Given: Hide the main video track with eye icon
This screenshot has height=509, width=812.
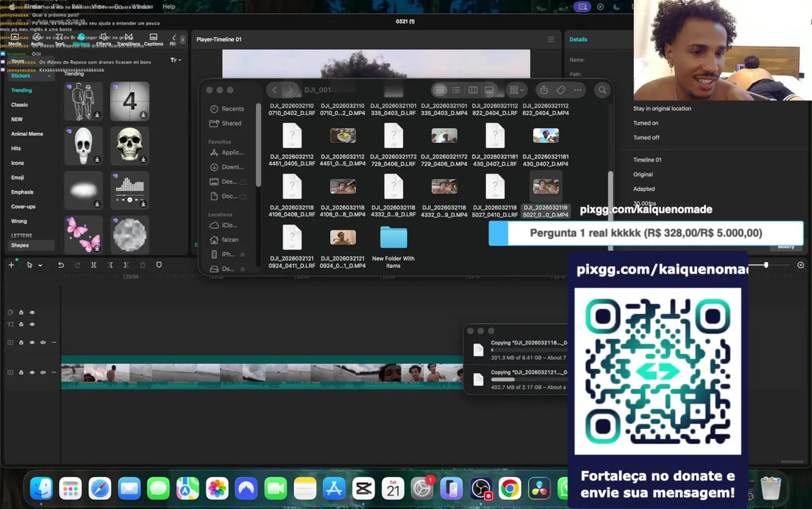Looking at the screenshot, I should tap(32, 373).
